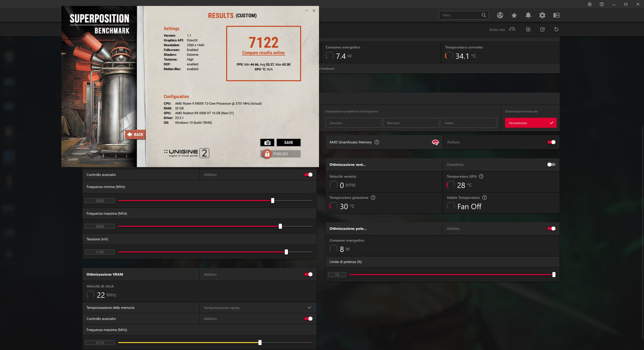Viewport: 644px width, 350px height.
Task: Click the 15 power limit field
Action: [x=337, y=274]
